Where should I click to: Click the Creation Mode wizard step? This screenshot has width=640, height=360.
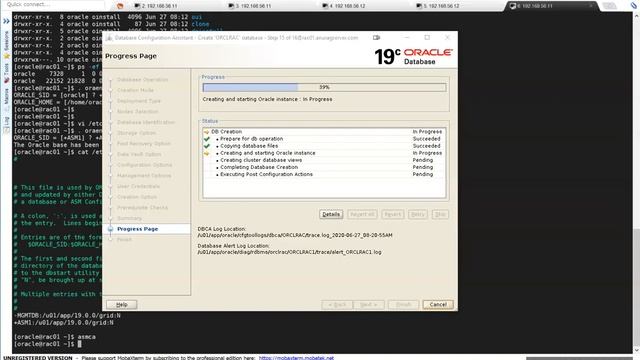(x=136, y=90)
